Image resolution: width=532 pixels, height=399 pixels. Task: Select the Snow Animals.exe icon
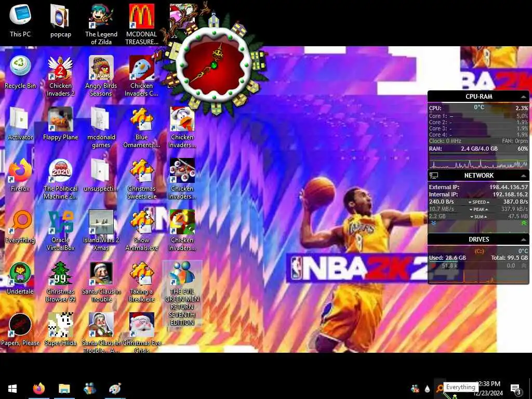point(142,230)
